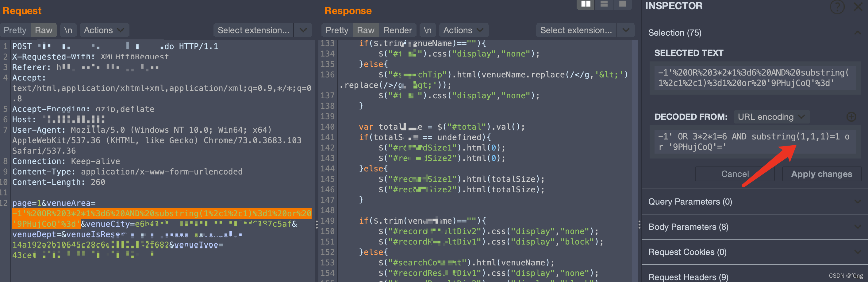Click the 'Accept-Encoding' header line
Image resolution: width=868 pixels, height=282 pixels.
(83, 109)
